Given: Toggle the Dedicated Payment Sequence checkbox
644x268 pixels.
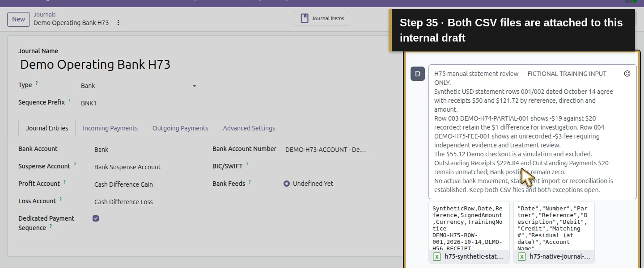Looking at the screenshot, I should 96,218.
